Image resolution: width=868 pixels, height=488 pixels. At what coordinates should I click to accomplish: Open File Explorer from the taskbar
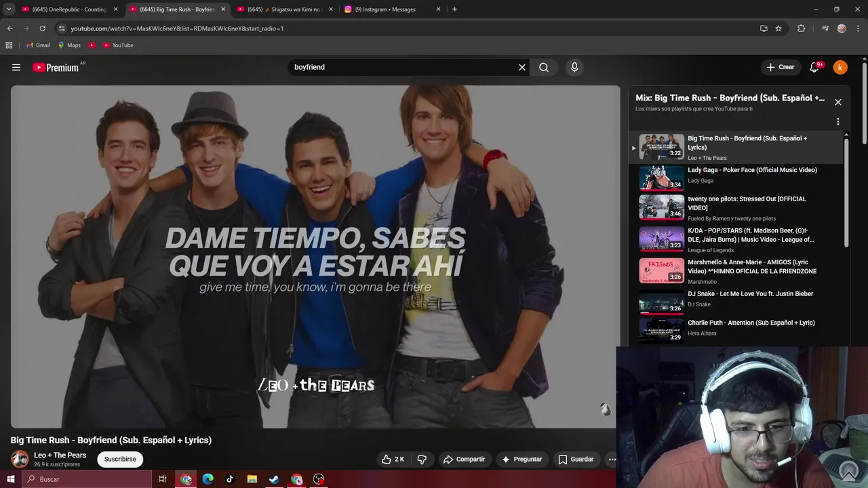[252, 479]
